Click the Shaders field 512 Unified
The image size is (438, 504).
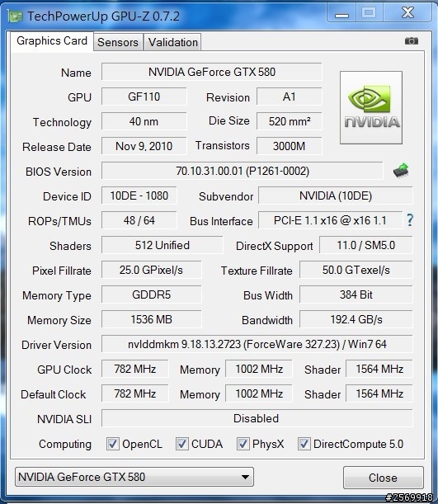[162, 245]
